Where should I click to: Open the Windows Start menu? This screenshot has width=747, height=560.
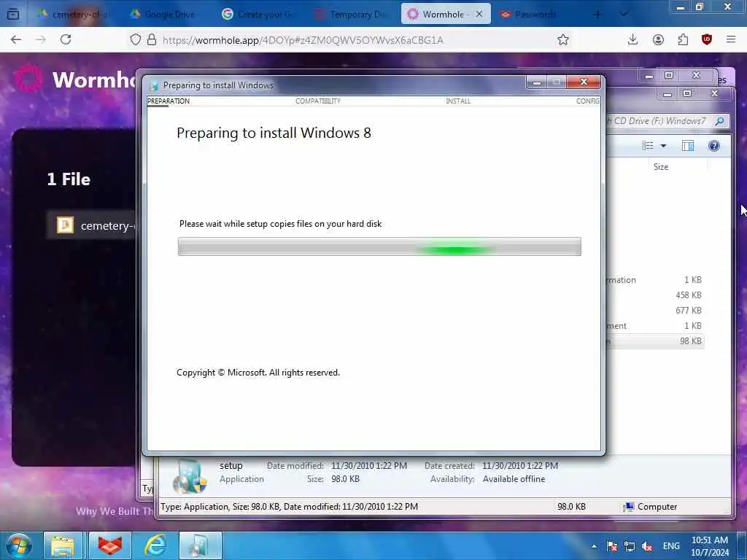[x=19, y=545]
